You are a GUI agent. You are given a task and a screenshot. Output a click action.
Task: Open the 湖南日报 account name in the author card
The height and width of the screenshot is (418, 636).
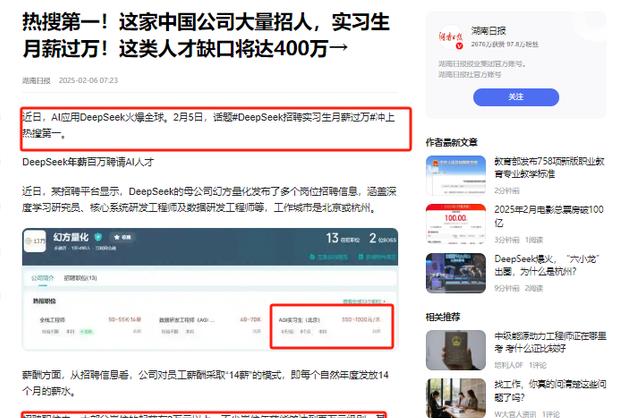coord(488,31)
